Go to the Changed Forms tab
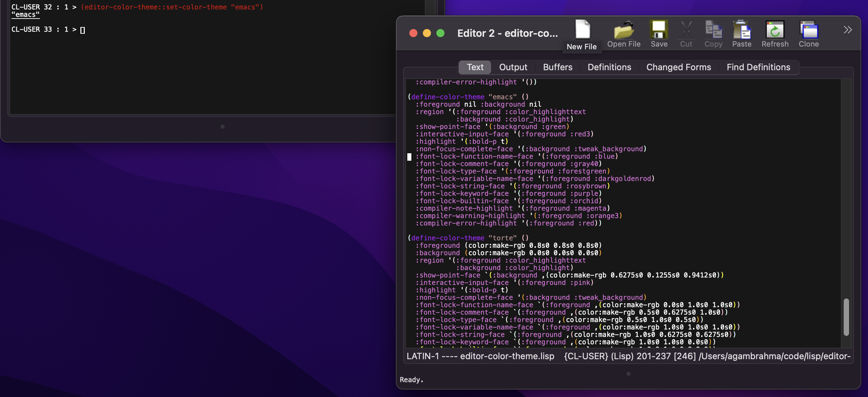Image resolution: width=868 pixels, height=397 pixels. [678, 67]
